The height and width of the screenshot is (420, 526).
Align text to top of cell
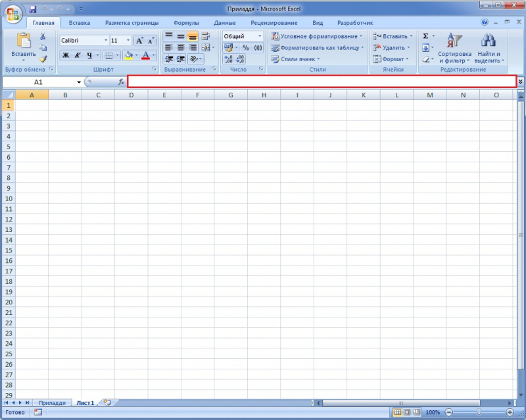click(169, 36)
